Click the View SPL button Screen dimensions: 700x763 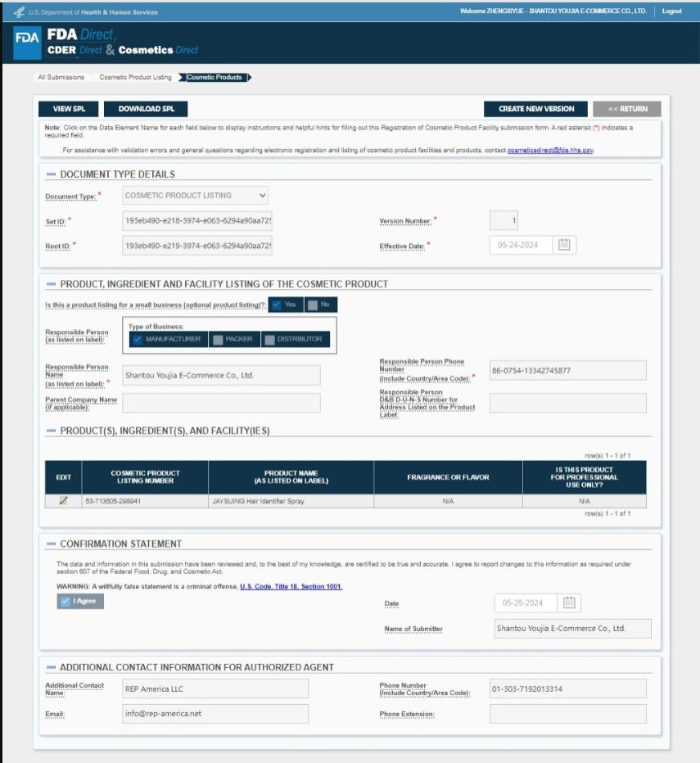coord(68,109)
